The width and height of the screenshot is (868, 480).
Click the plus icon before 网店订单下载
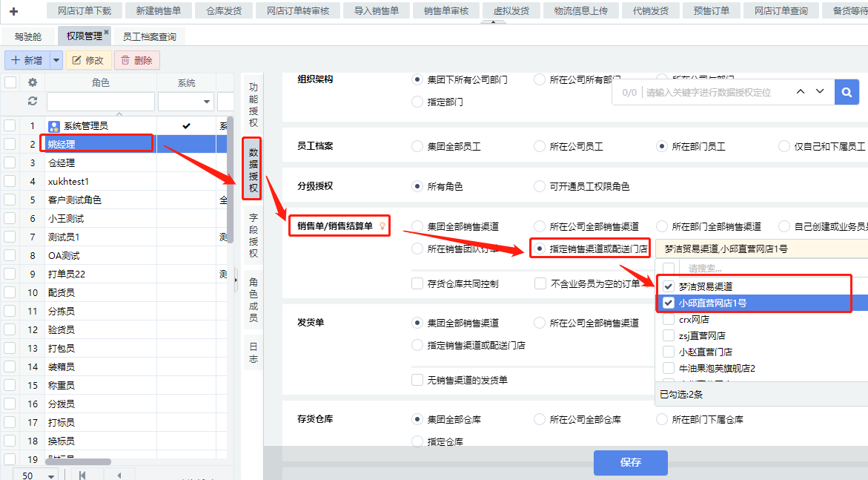tap(13, 11)
